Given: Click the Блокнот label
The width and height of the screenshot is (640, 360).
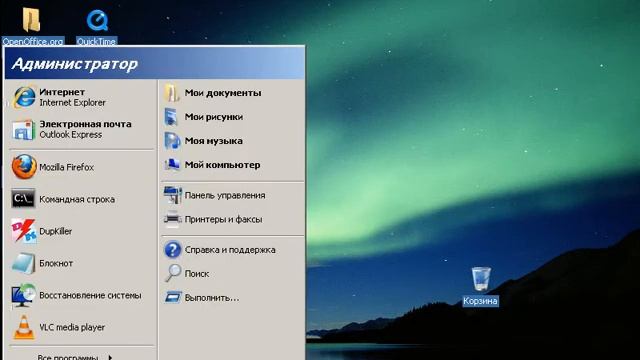Looking at the screenshot, I should click(x=56, y=264).
